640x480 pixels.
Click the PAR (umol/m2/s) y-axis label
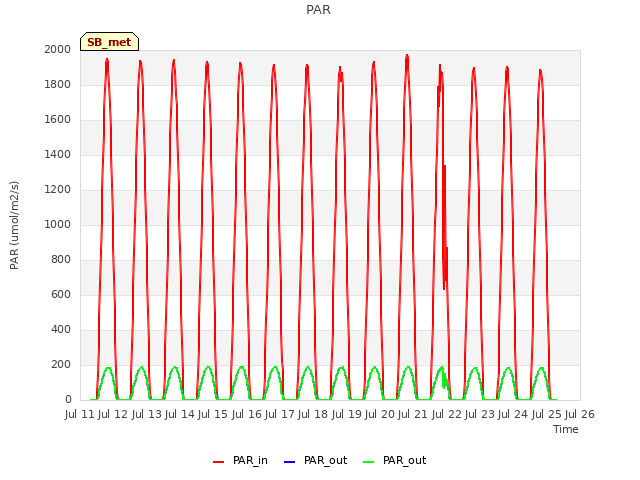pyautogui.click(x=14, y=225)
